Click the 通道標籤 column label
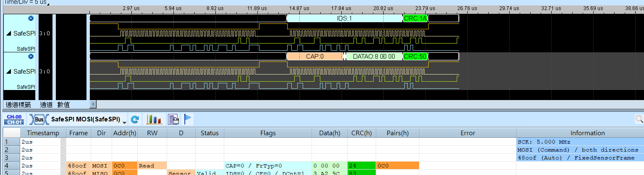This screenshot has height=175, width=644. click(17, 105)
